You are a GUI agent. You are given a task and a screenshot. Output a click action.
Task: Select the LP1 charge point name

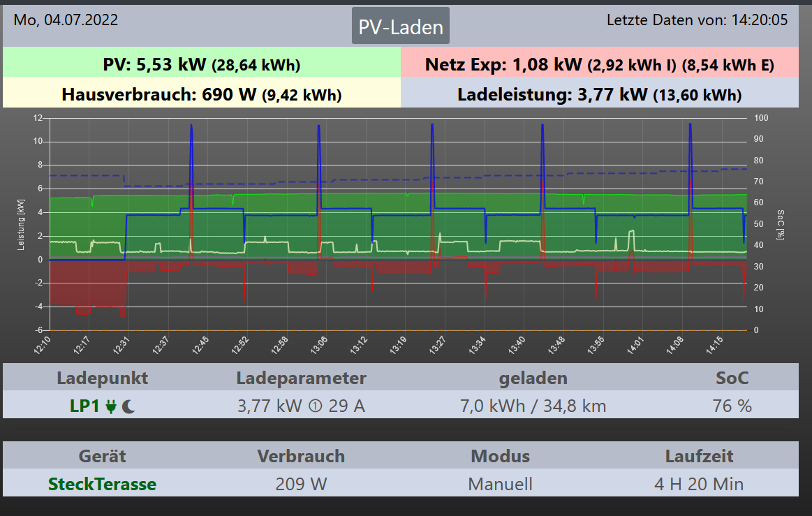click(84, 406)
